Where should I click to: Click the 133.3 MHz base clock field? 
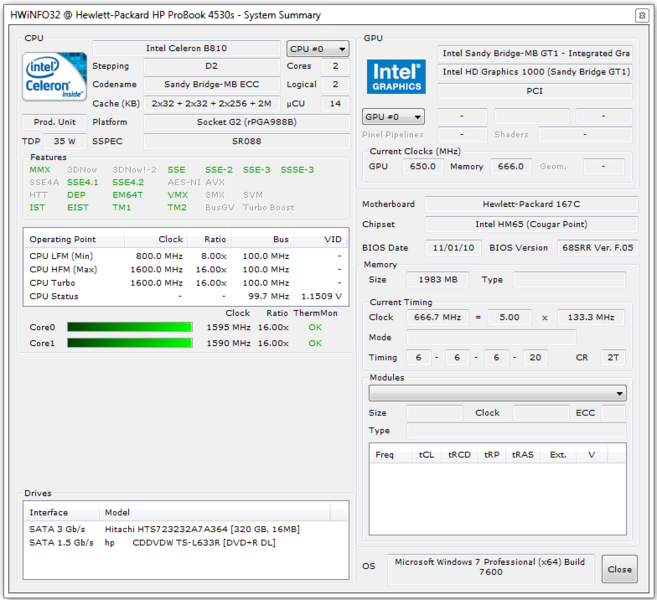coord(591,317)
